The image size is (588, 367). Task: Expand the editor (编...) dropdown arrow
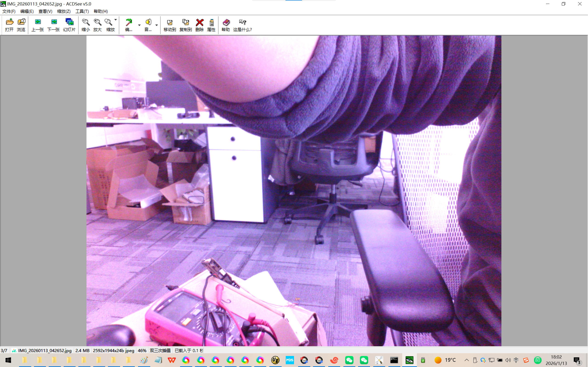[x=139, y=25]
